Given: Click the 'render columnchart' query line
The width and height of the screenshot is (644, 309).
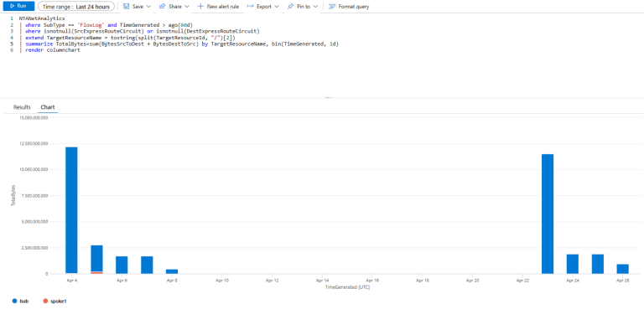Looking at the screenshot, I should tap(53, 50).
